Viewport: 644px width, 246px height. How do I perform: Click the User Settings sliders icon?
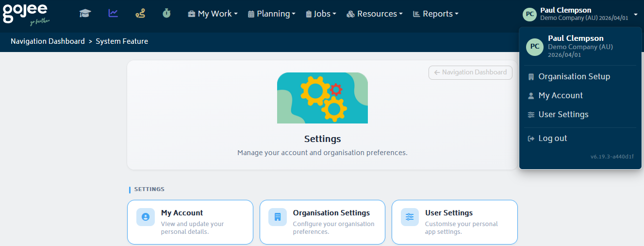(x=410, y=217)
